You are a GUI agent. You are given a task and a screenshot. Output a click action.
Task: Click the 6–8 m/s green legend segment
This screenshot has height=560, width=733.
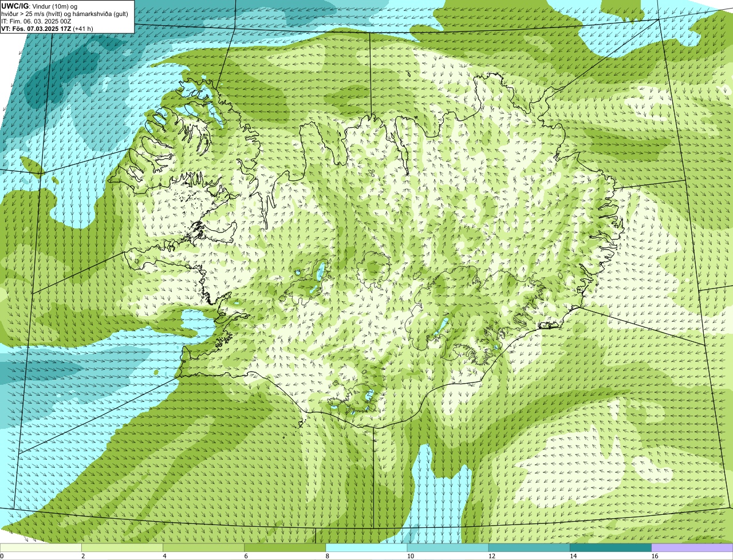(x=285, y=547)
